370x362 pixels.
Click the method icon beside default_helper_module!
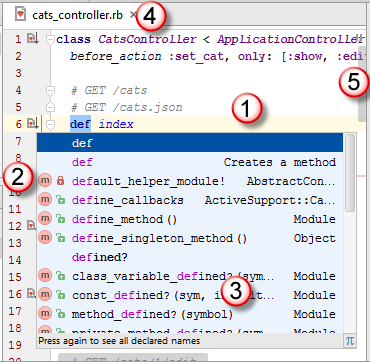coord(44,181)
